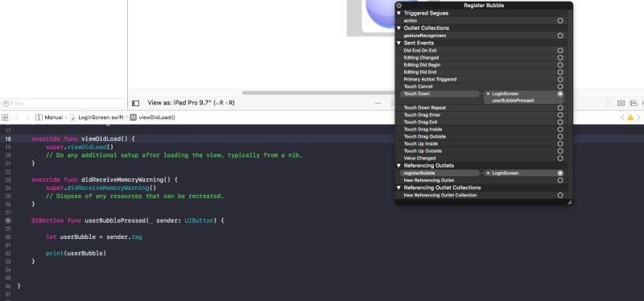Close the Register Bubble connections popup

tap(398, 6)
